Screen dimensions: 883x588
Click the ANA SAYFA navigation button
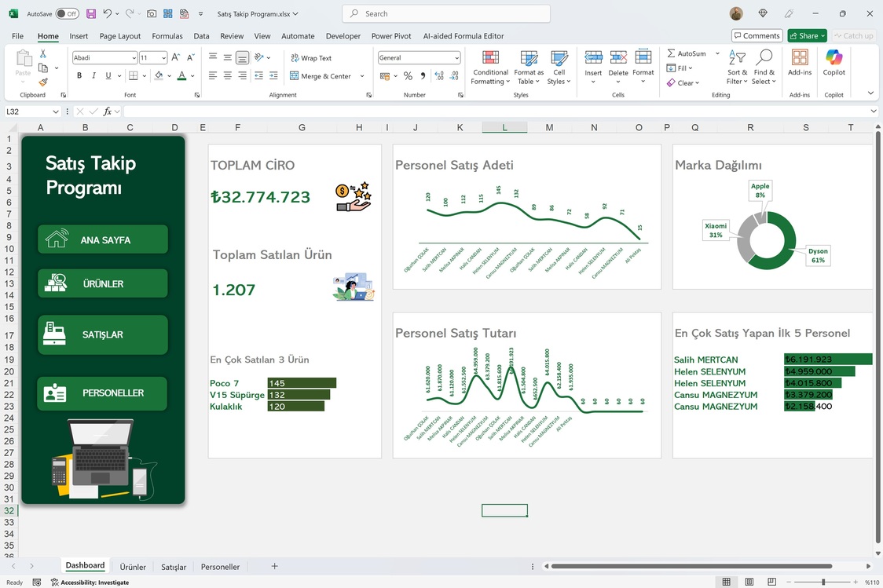point(103,239)
